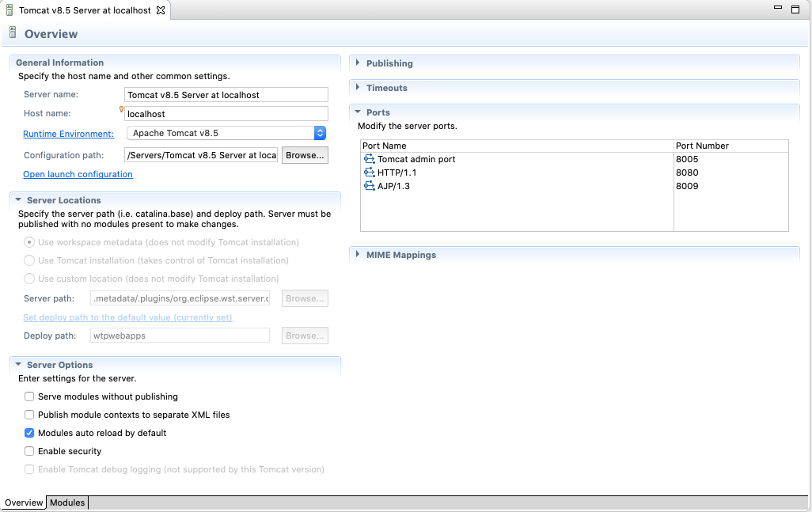The width and height of the screenshot is (812, 512).
Task: Click the server icon in editor tab
Action: 9,10
